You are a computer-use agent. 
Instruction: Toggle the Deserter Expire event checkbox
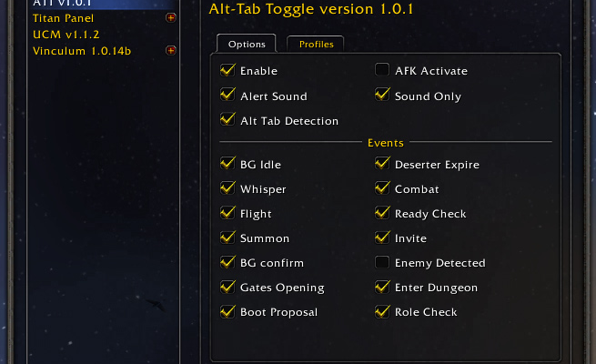click(382, 165)
